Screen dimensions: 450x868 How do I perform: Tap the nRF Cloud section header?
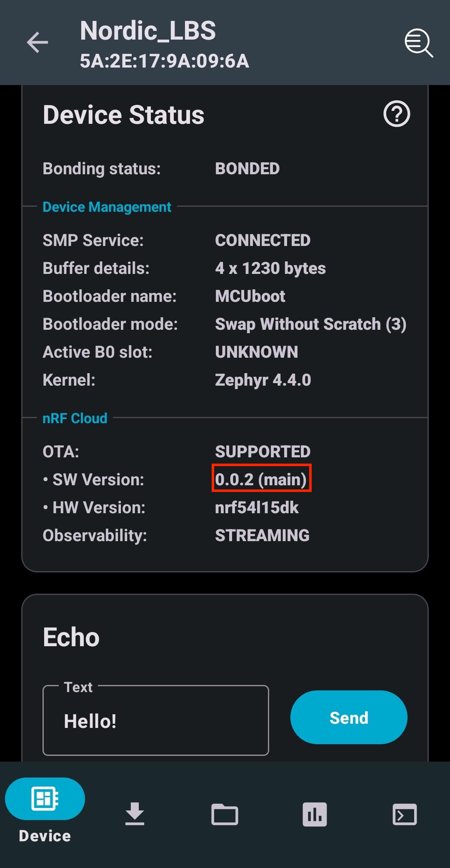point(75,418)
